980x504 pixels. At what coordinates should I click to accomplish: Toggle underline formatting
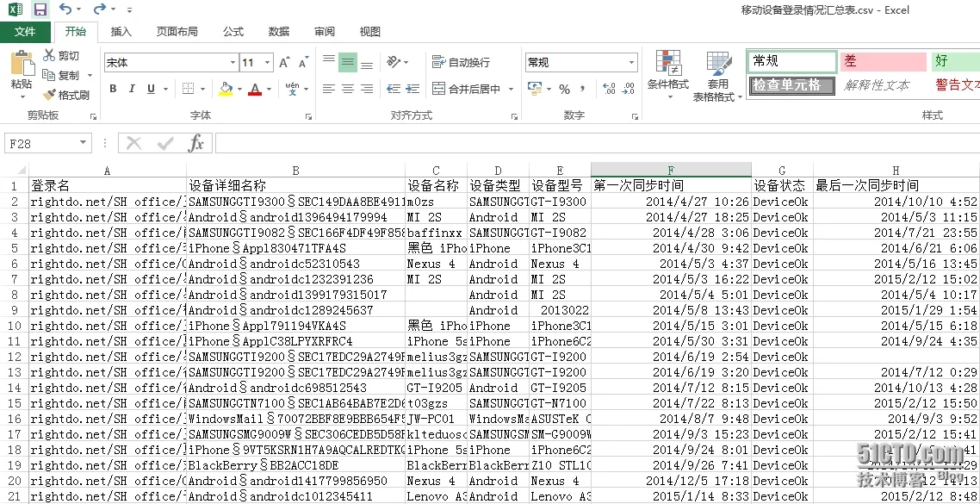tap(151, 89)
